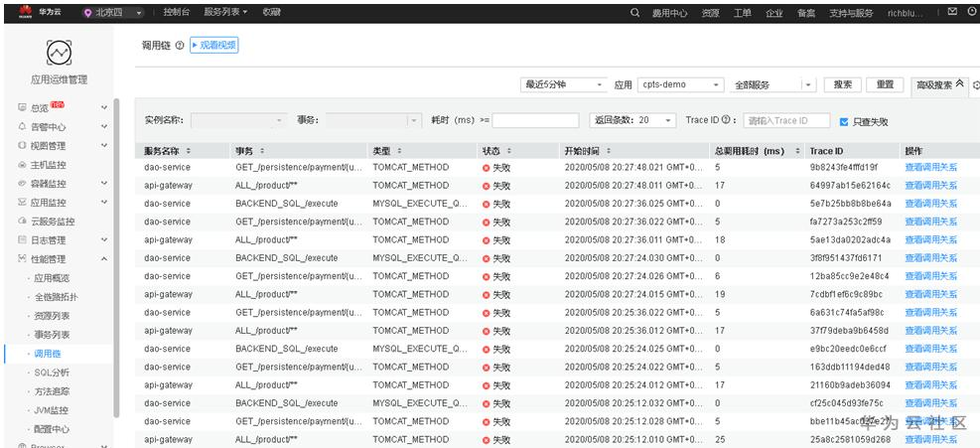This screenshot has height=448, width=980.
Task: Click the clock icon beside mail icon
Action: coord(971,11)
